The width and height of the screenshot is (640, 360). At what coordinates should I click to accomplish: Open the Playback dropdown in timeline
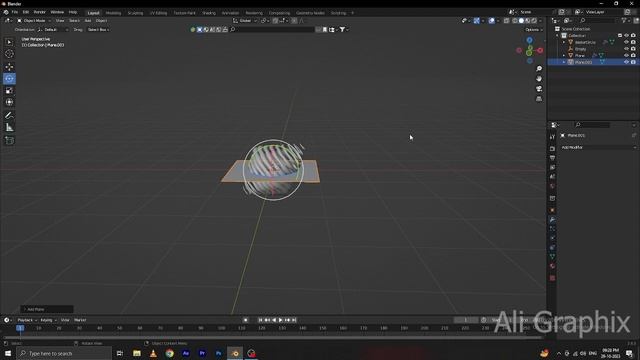tap(27, 320)
